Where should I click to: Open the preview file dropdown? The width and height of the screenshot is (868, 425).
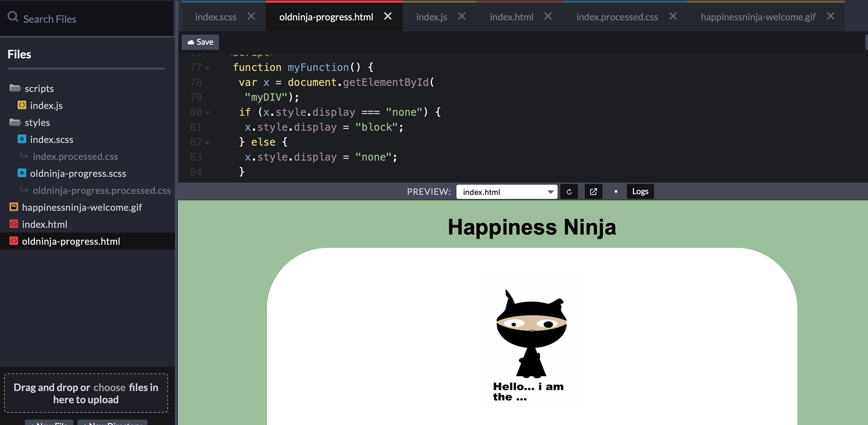point(507,192)
